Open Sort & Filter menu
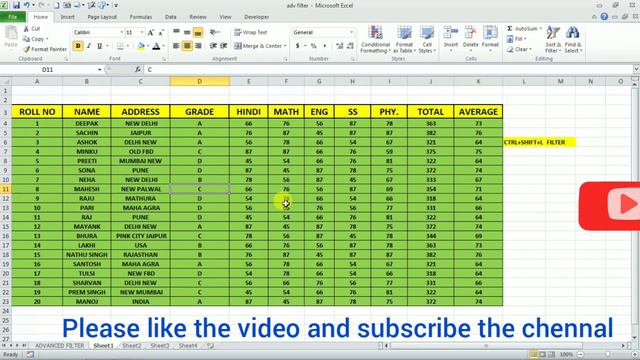Viewport: 640px width, 360px height. pyautogui.click(x=553, y=39)
